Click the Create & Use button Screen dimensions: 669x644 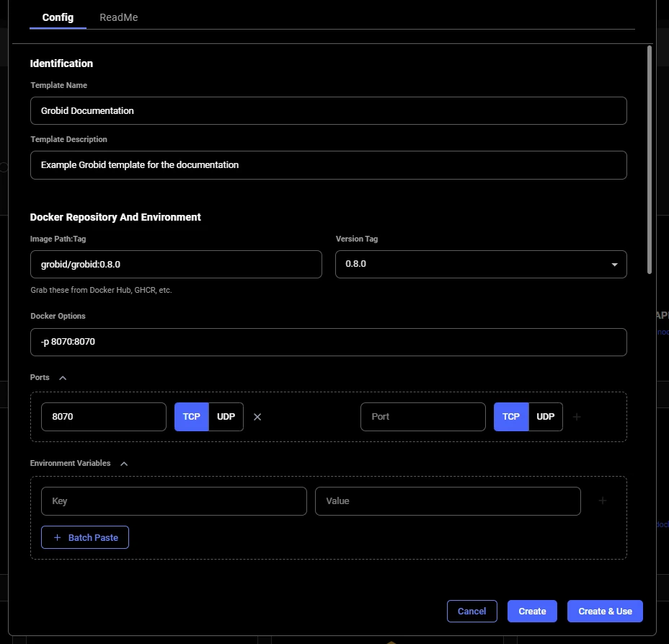point(605,612)
